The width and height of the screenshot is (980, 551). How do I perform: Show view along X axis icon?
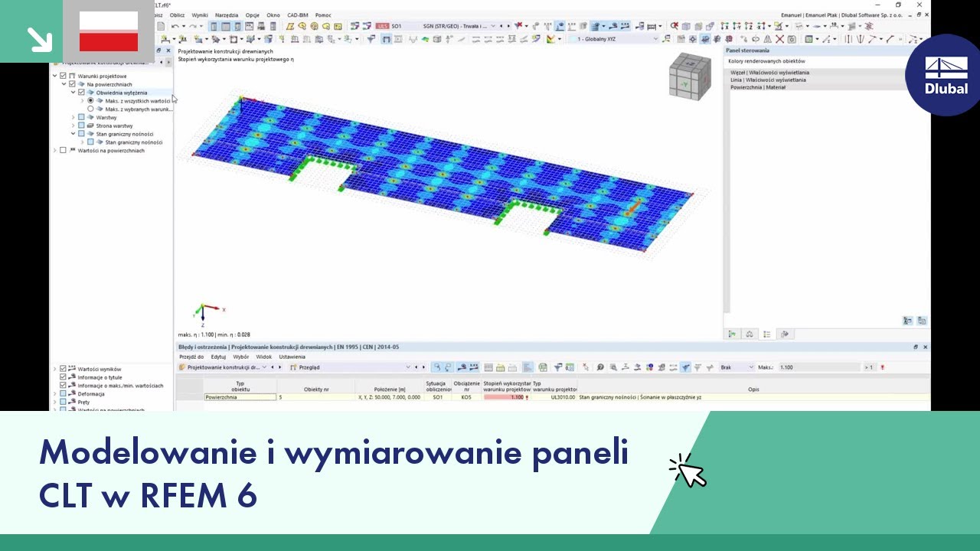click(x=724, y=26)
